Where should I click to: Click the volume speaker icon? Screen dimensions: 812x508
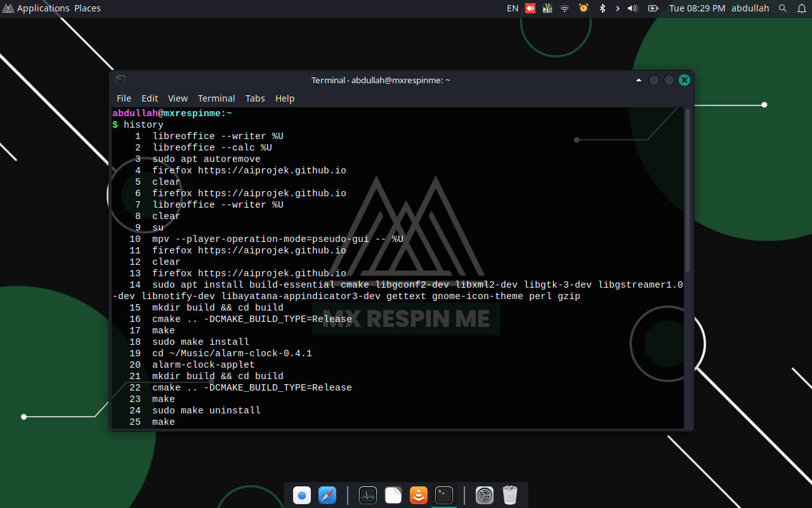coord(632,8)
